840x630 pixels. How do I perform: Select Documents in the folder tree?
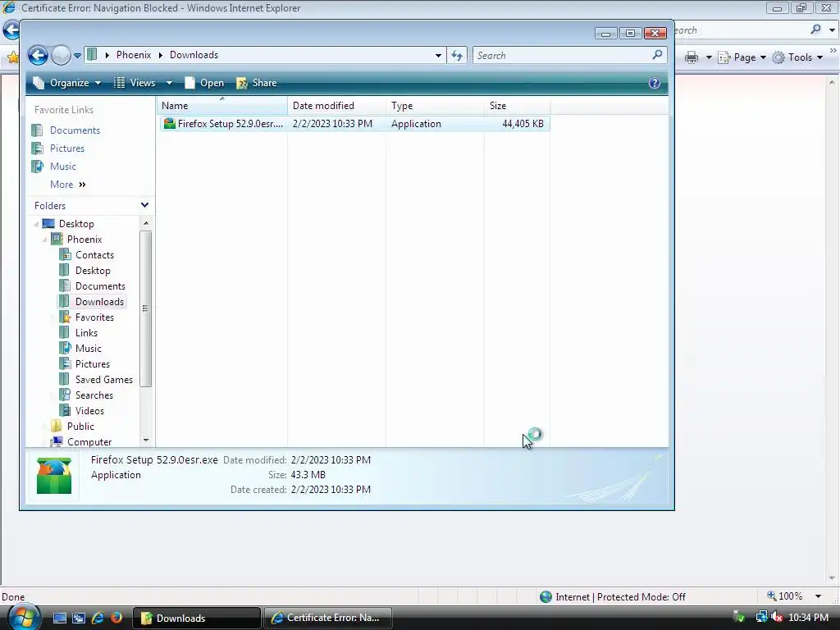coord(100,286)
